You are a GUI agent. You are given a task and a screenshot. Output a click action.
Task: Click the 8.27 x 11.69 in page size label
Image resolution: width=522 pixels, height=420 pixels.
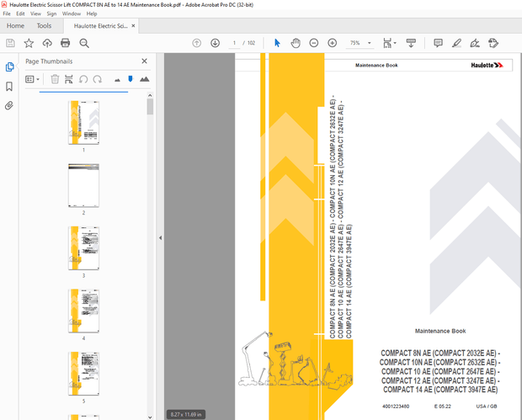click(x=186, y=414)
